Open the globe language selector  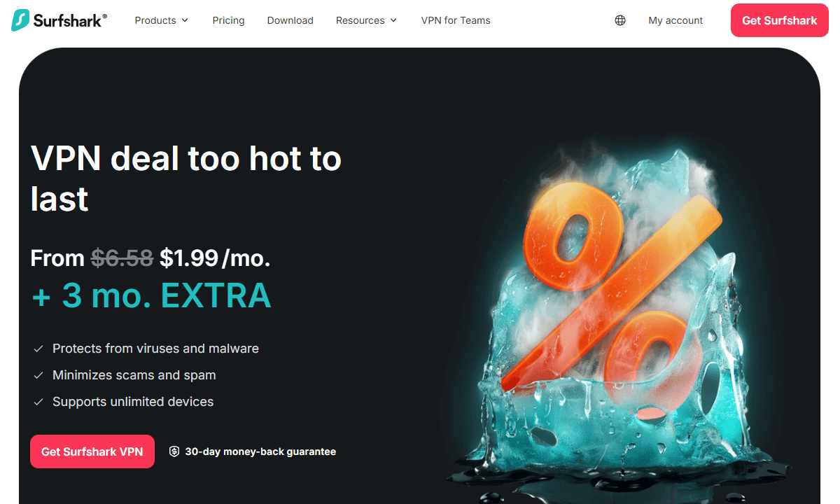[620, 20]
